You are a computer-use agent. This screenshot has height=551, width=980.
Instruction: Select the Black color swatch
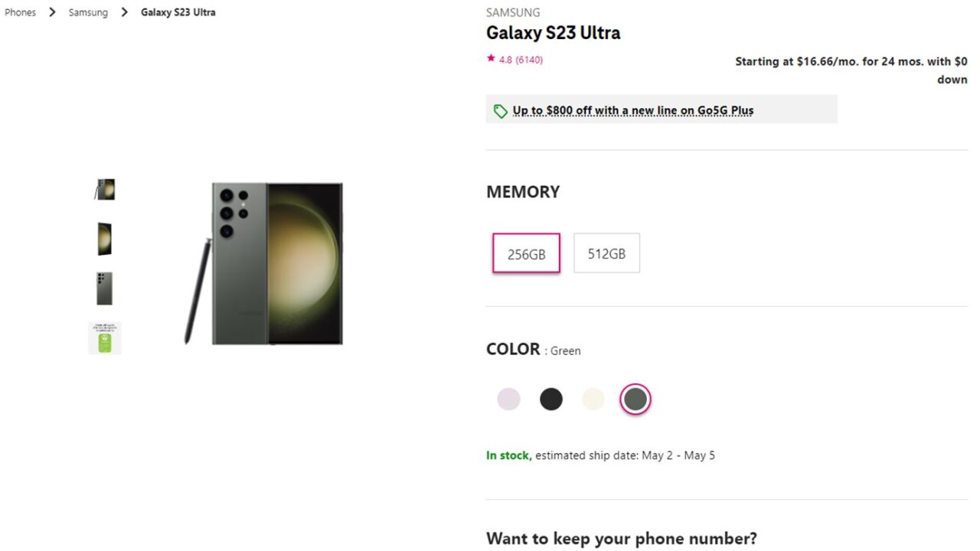[x=550, y=399]
